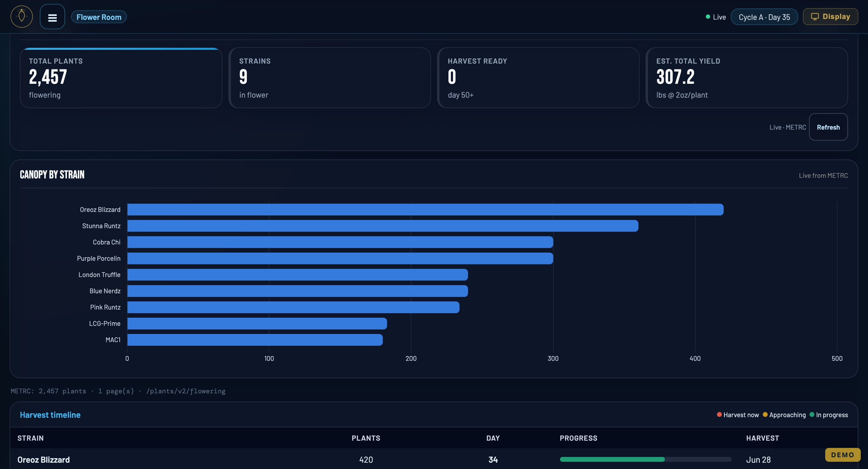Screen dimensions: 868x469
Task: Click the Display button
Action: click(830, 17)
